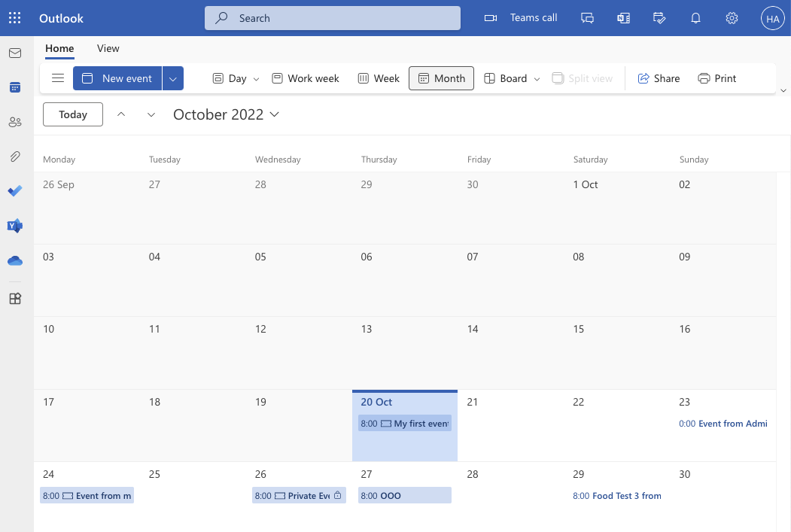Open My Day calendar-check icon
This screenshot has width=791, height=532.
(x=659, y=18)
